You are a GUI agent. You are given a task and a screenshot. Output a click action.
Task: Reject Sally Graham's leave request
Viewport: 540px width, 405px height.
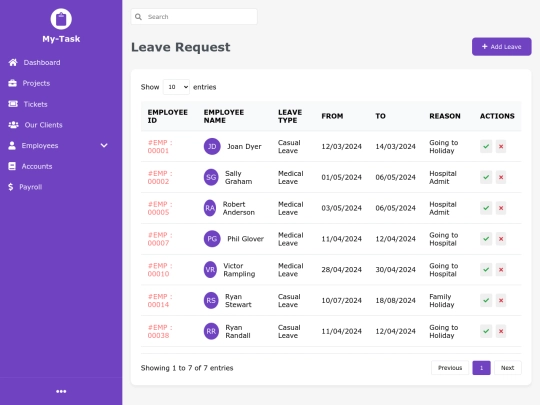click(501, 177)
